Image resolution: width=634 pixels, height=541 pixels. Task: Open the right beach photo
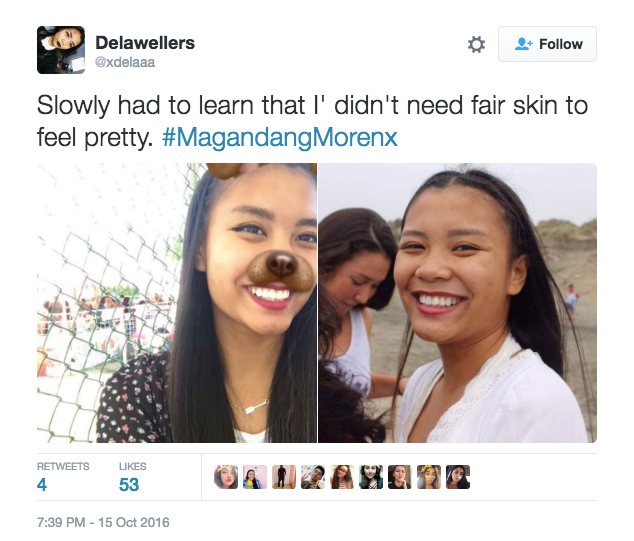pyautogui.click(x=457, y=303)
